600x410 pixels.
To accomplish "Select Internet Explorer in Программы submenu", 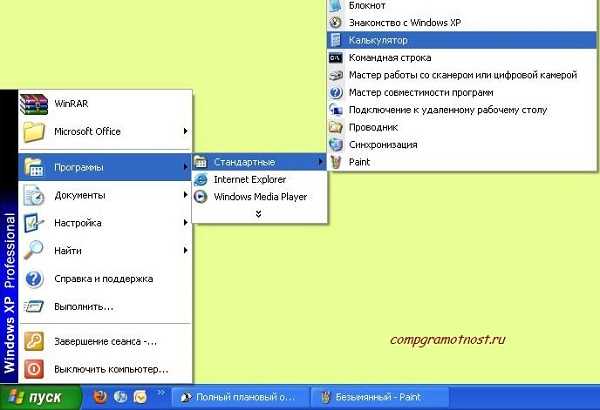I will (x=259, y=180).
